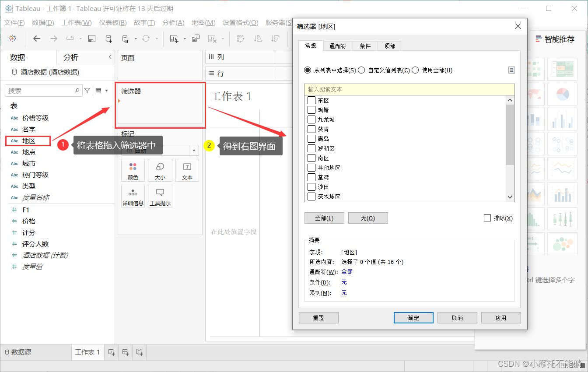Click new worksheet icon in bottom tab bar

click(x=111, y=352)
